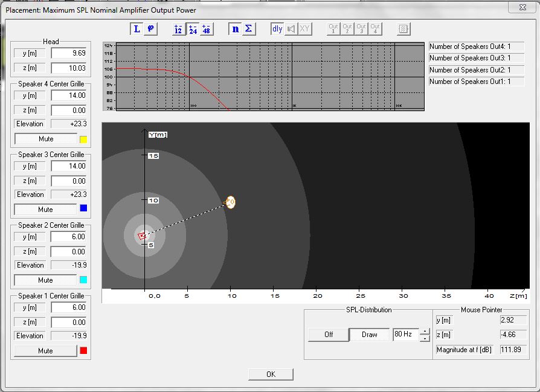
Task: Enable SPL distribution Draw button
Action: 369,335
